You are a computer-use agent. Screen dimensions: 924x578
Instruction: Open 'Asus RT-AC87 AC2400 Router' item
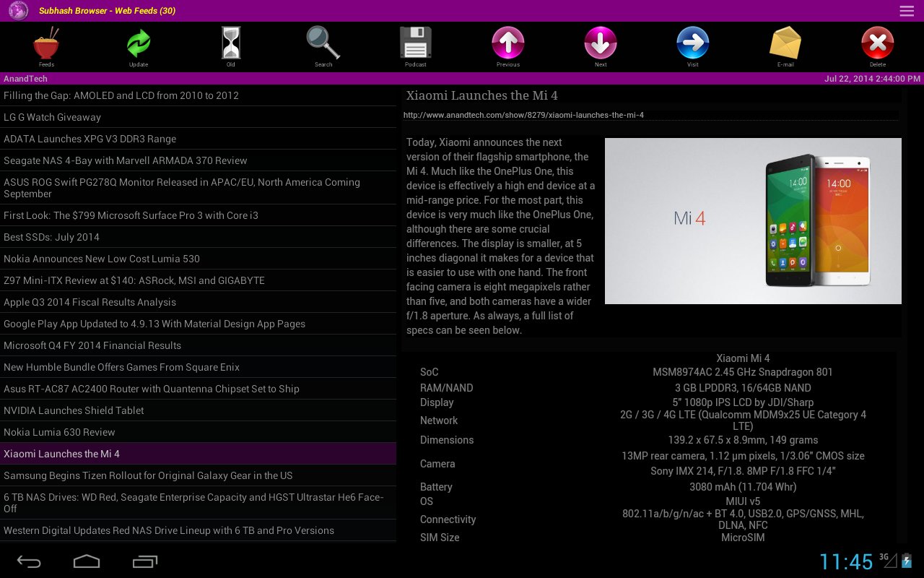coord(198,389)
